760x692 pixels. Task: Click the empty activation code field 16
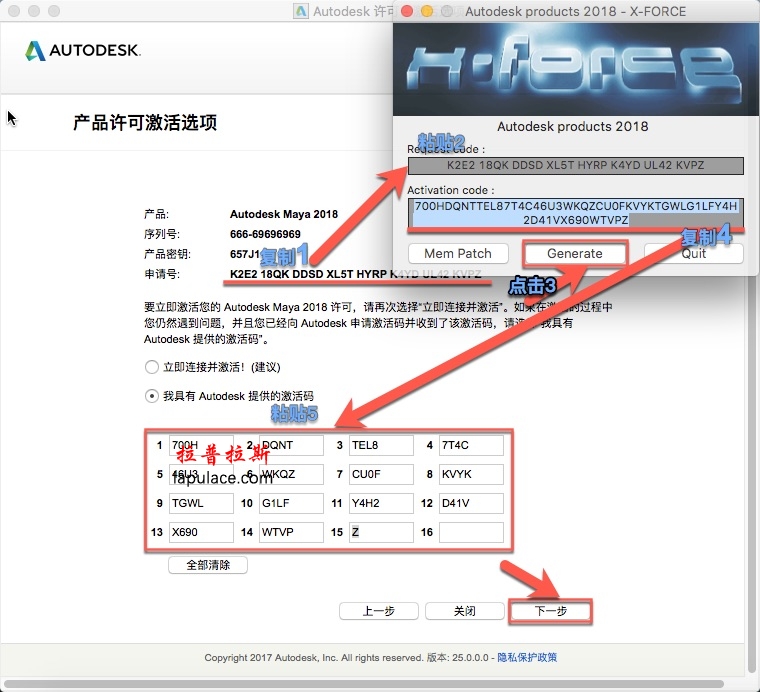pyautogui.click(x=471, y=532)
